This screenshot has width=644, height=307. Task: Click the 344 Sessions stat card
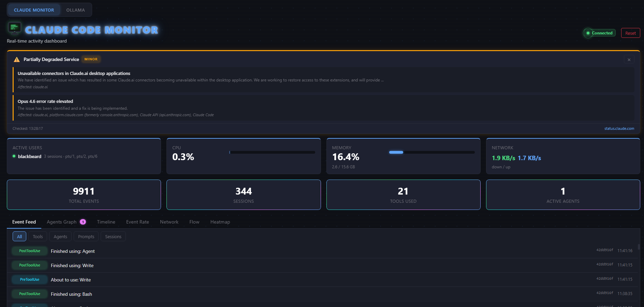244,195
